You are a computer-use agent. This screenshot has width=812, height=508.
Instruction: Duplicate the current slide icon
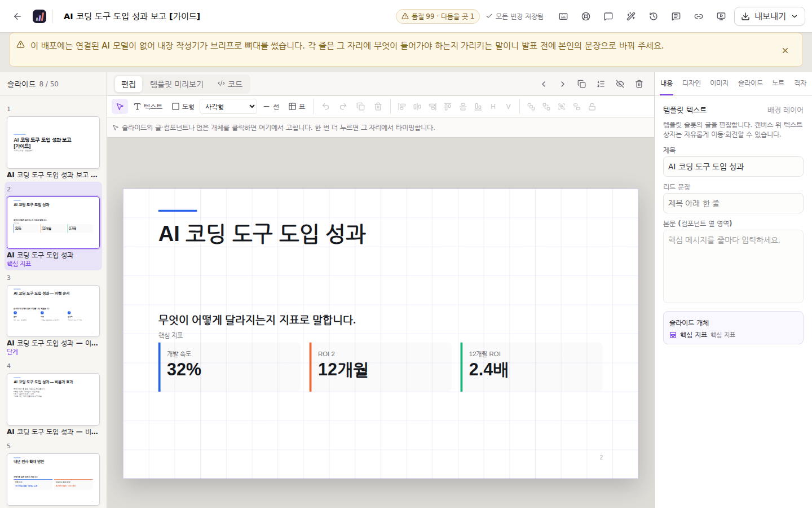581,84
